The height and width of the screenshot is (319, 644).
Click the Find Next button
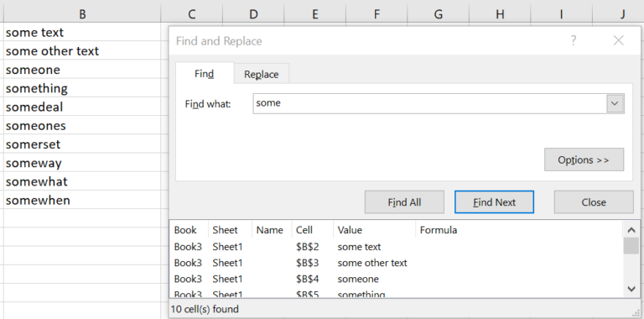click(x=494, y=201)
